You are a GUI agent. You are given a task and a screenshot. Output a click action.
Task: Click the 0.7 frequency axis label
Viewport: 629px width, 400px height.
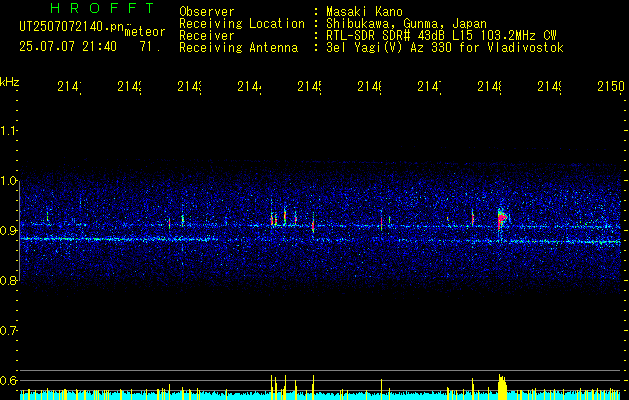[8, 331]
